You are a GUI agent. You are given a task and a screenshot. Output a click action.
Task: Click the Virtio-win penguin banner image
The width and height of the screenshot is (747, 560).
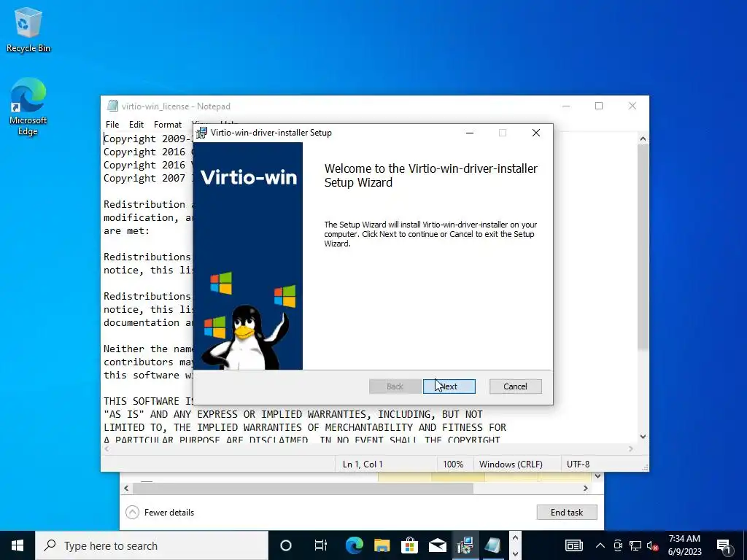pos(248,256)
